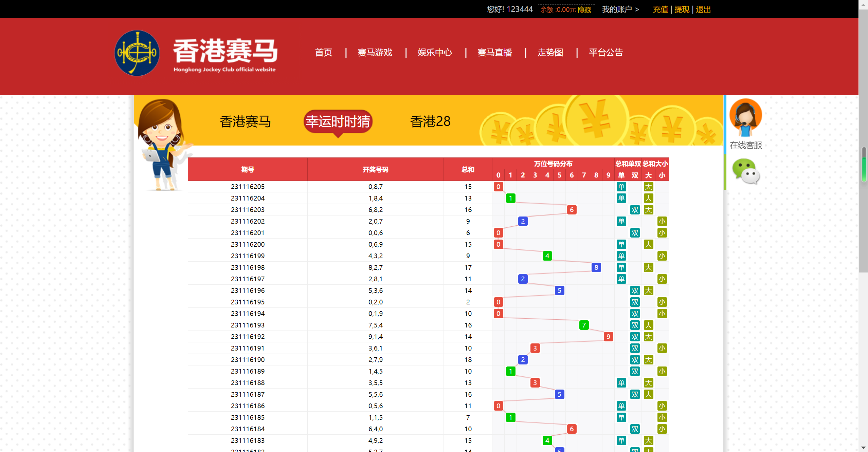This screenshot has width=868, height=452.
Task: Click the 退出 logout link
Action: tap(703, 10)
